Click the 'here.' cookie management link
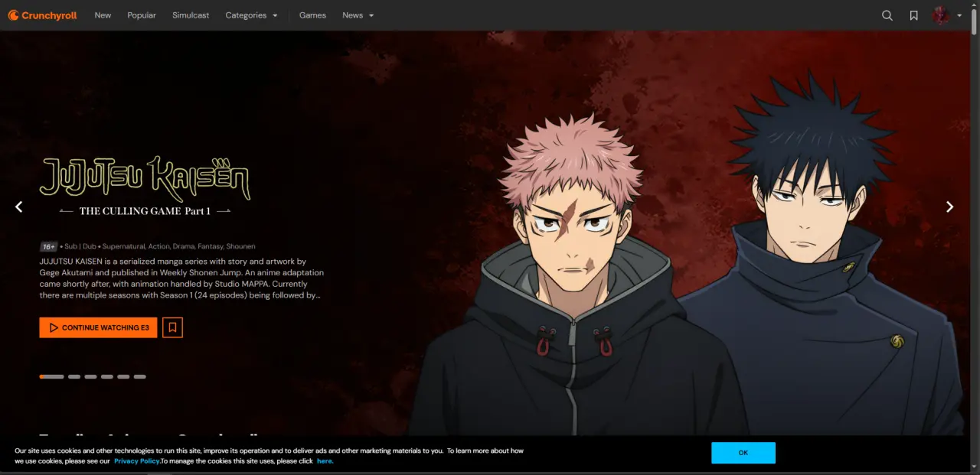This screenshot has width=980, height=475. coord(325,461)
